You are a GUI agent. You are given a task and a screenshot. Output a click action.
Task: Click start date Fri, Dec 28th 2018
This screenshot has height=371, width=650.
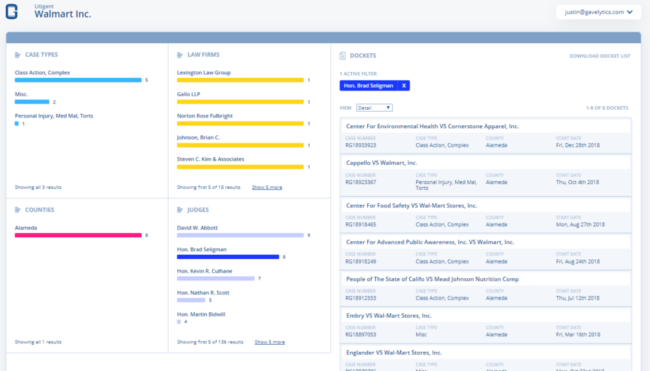point(577,145)
